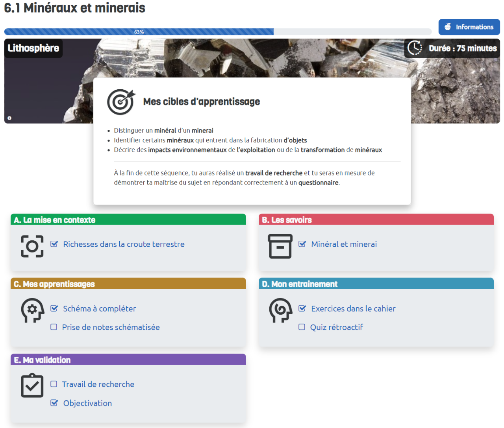
Task: Click the head-with-spiral icon in Mon entrainement
Action: pyautogui.click(x=280, y=310)
